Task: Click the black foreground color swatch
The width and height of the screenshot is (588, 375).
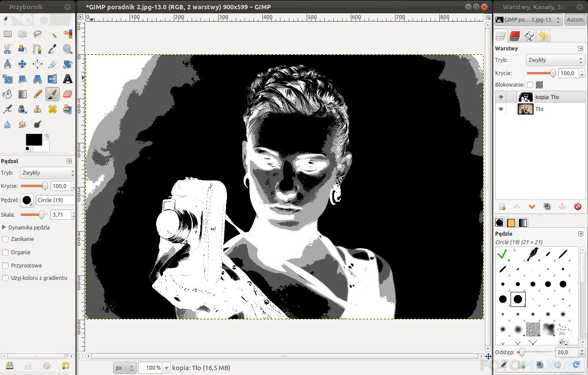Action: click(34, 140)
